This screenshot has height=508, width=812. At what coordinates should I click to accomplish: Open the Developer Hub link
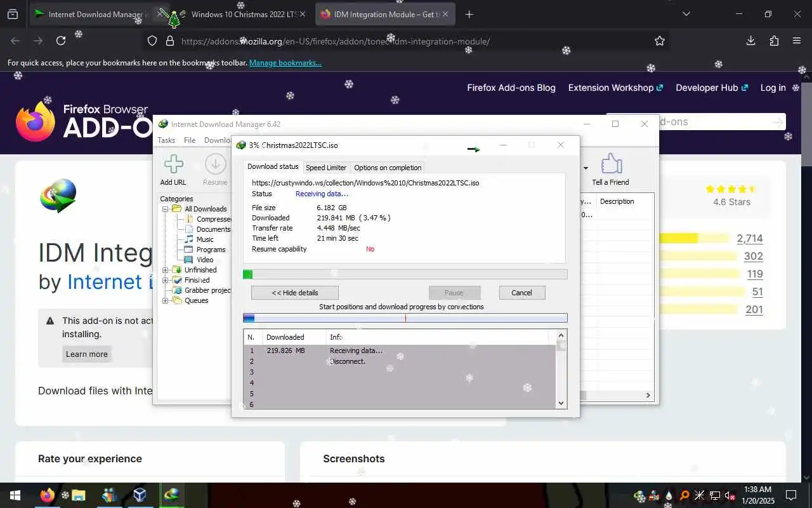pyautogui.click(x=712, y=88)
